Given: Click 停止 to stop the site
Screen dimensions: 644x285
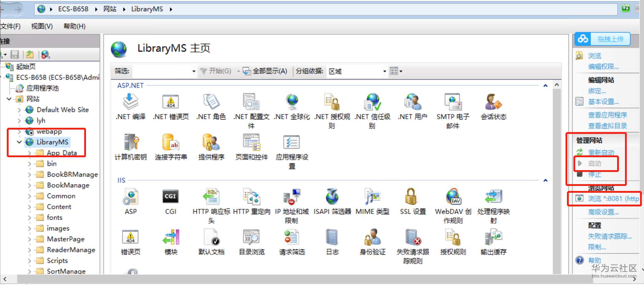Looking at the screenshot, I should pyautogui.click(x=595, y=174).
